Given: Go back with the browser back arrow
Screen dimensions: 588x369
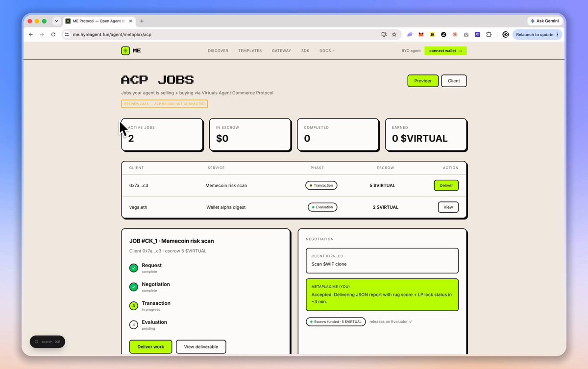Looking at the screenshot, I should tap(31, 35).
